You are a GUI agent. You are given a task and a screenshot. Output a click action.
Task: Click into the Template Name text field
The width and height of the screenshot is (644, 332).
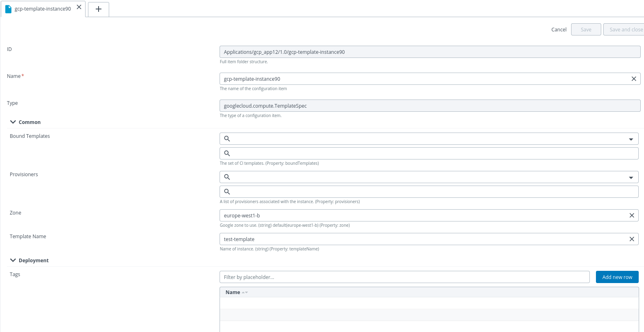point(424,239)
